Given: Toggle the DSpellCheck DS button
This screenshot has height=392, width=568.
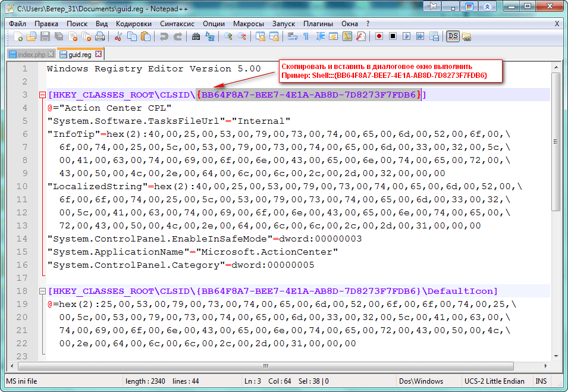Looking at the screenshot, I should [x=453, y=37].
